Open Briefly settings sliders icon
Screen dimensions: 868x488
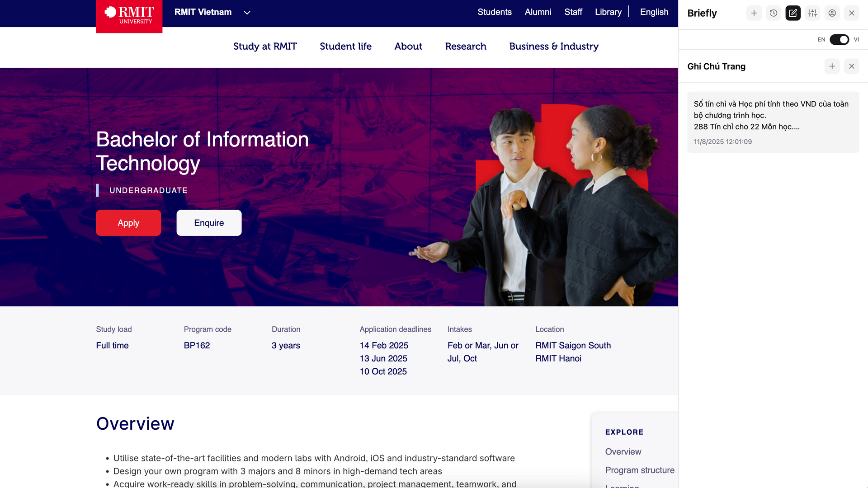click(812, 13)
